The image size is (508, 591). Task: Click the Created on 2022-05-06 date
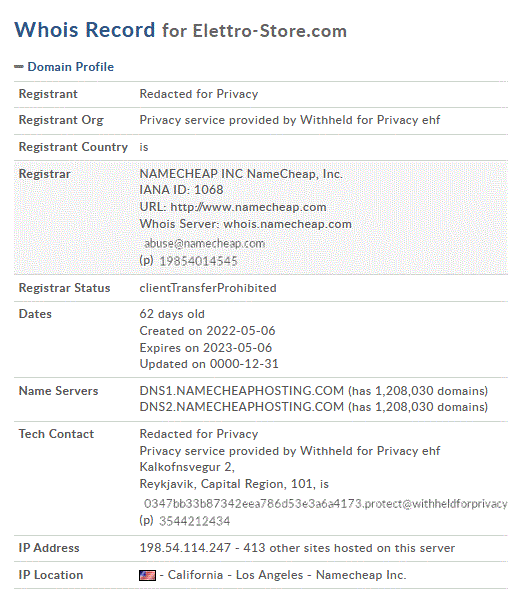(x=207, y=331)
